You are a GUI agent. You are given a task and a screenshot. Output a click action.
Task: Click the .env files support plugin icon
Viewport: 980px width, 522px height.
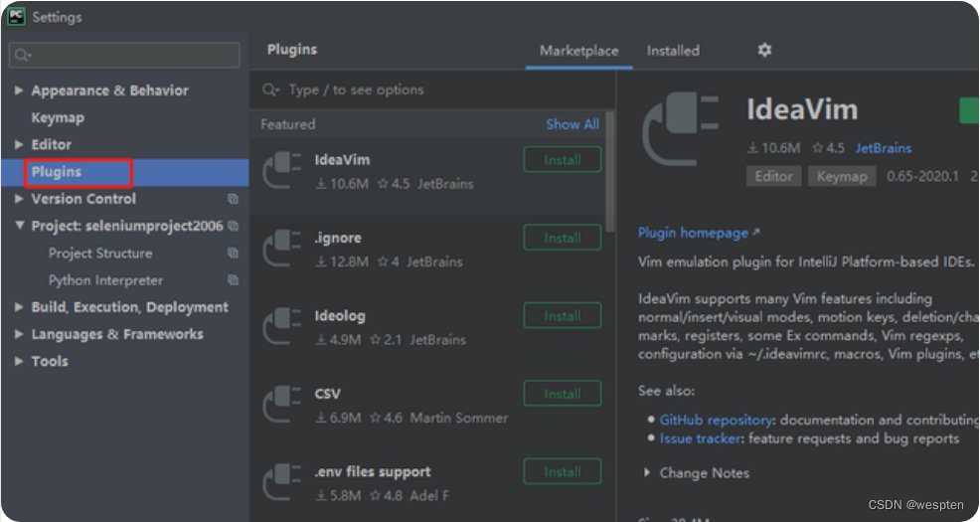(282, 482)
